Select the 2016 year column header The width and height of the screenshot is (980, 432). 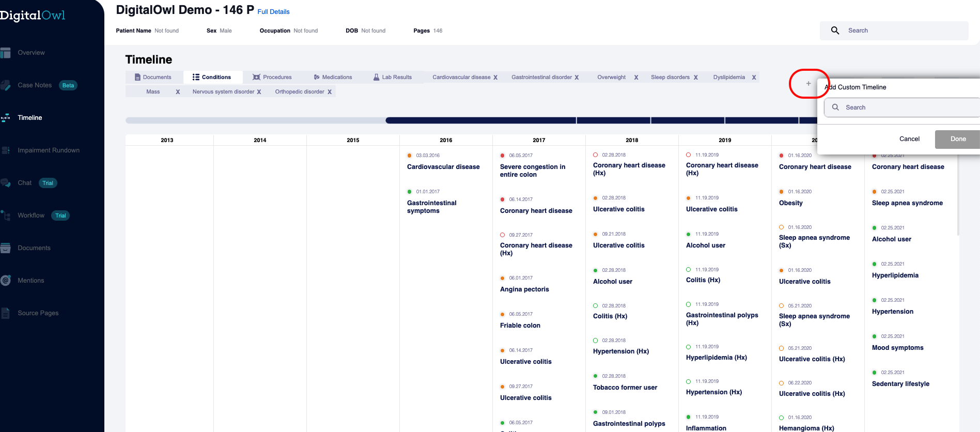click(446, 140)
